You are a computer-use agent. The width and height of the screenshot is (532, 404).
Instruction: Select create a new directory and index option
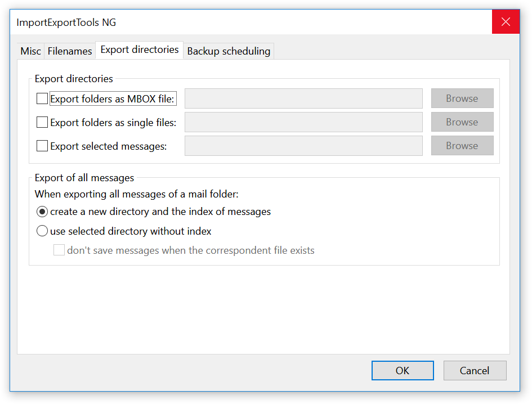coord(42,212)
